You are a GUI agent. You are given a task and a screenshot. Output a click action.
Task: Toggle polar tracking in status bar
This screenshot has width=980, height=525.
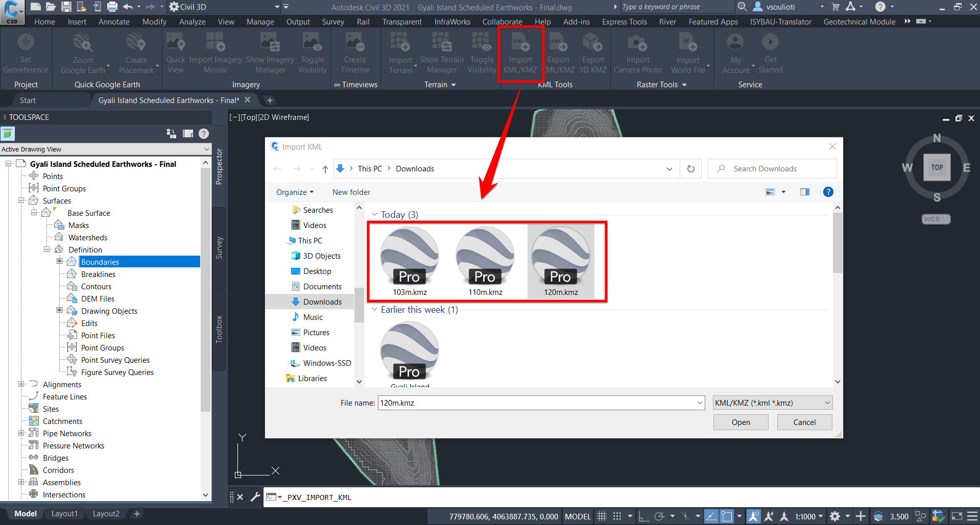pyautogui.click(x=659, y=516)
